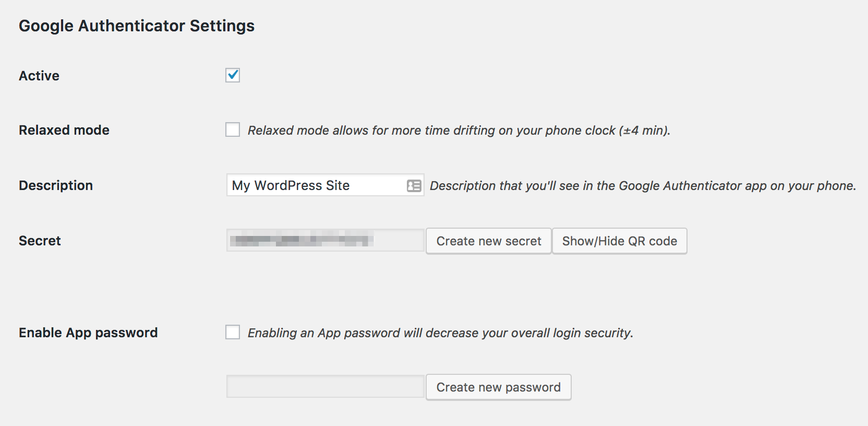Click the blurred Secret key field

click(325, 241)
